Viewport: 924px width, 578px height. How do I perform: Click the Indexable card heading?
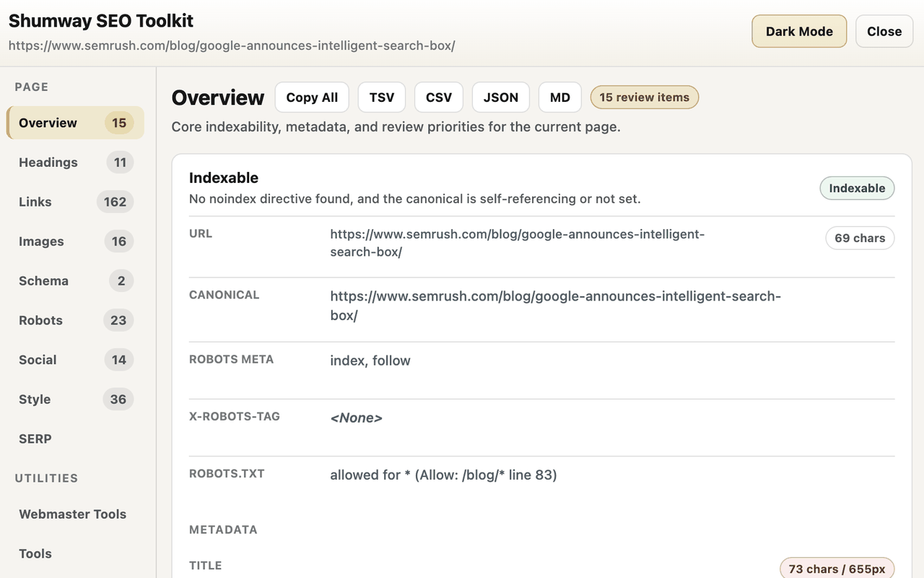tap(224, 178)
